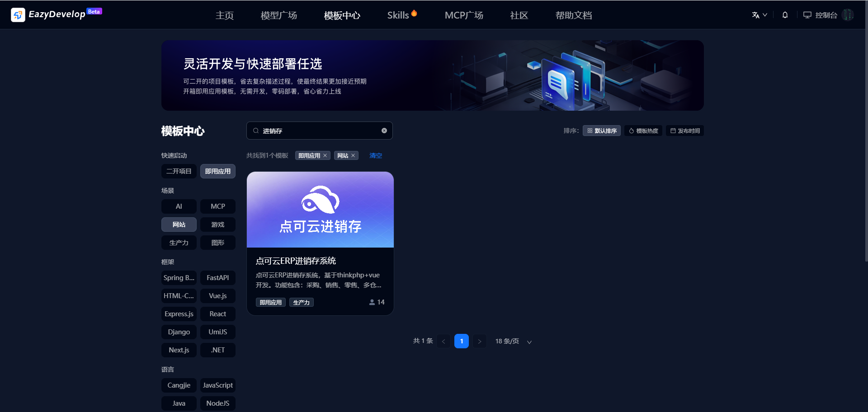The height and width of the screenshot is (412, 868).
Task: Click the user count 14 on the card
Action: pyautogui.click(x=377, y=302)
